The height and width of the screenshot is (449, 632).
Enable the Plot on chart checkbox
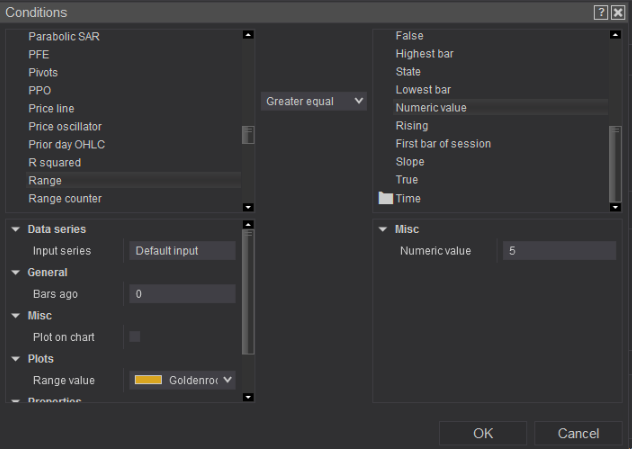point(134,337)
